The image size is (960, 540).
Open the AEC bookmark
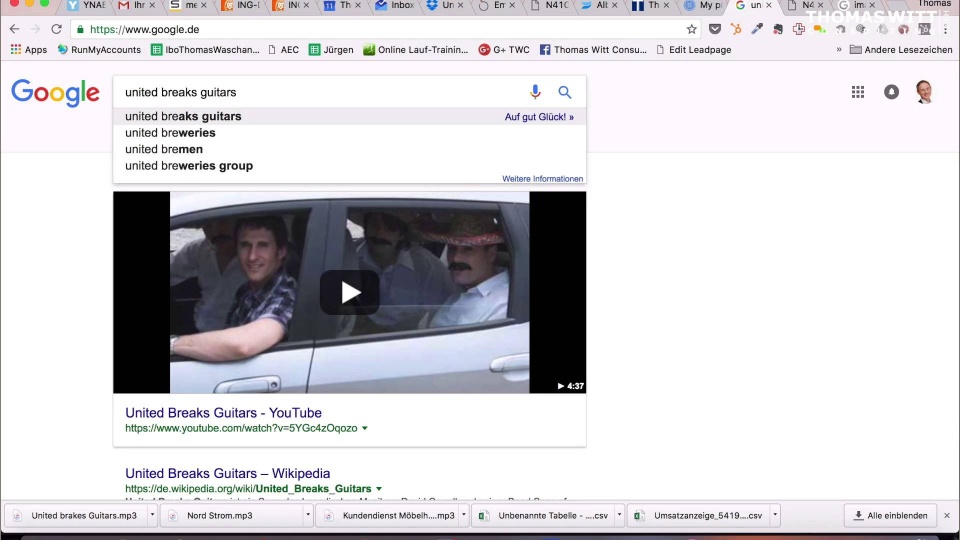283,50
